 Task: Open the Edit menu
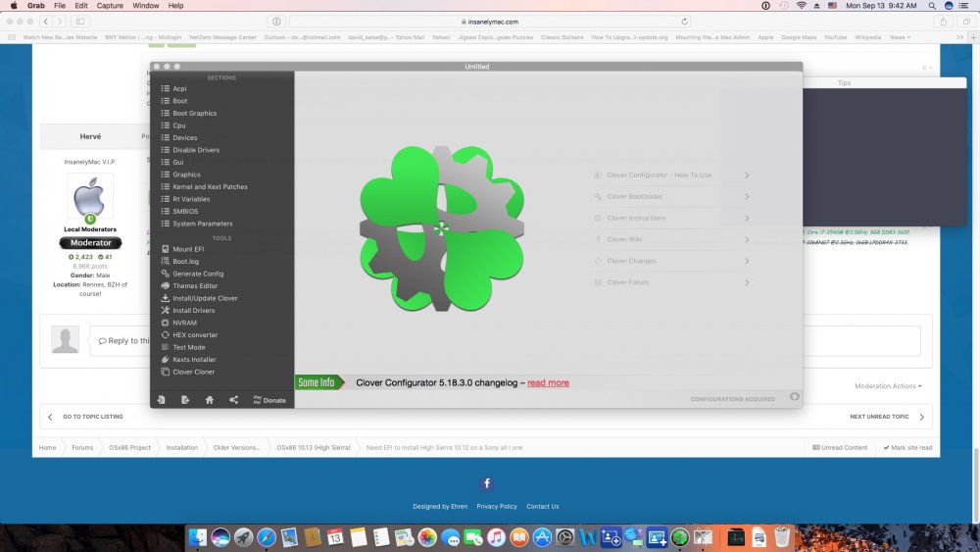pyautogui.click(x=81, y=6)
